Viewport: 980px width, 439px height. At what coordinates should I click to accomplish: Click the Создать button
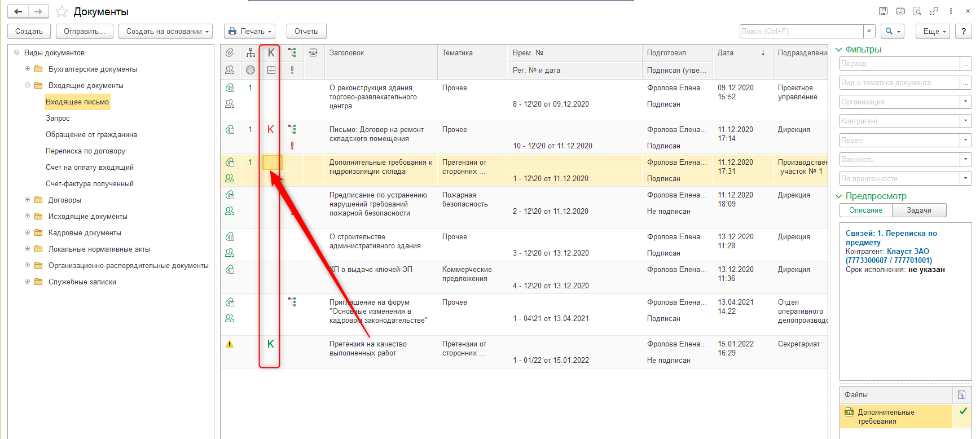coord(29,31)
